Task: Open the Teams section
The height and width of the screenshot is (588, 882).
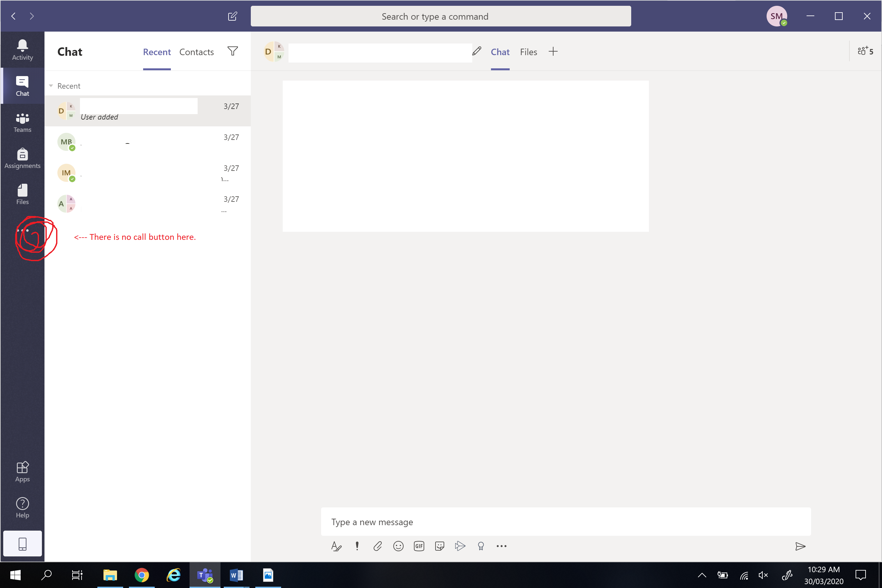Action: pos(23,122)
